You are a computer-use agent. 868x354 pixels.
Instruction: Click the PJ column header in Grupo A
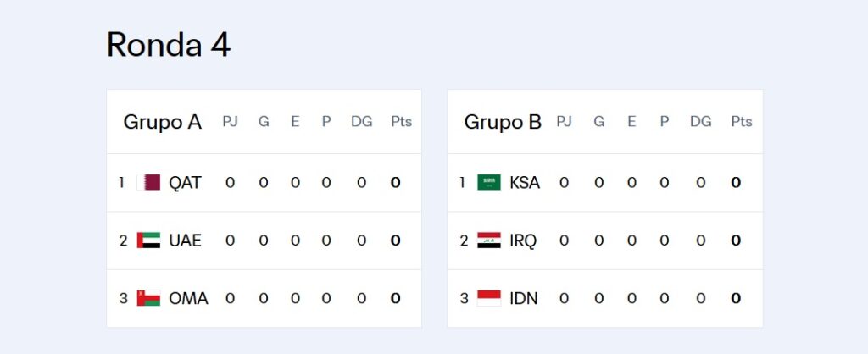point(230,122)
